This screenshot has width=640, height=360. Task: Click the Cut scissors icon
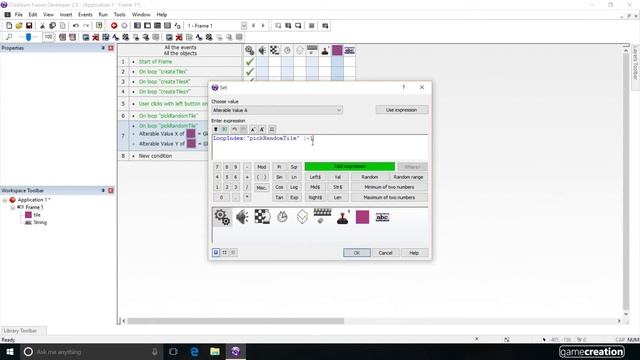[x=42, y=25]
